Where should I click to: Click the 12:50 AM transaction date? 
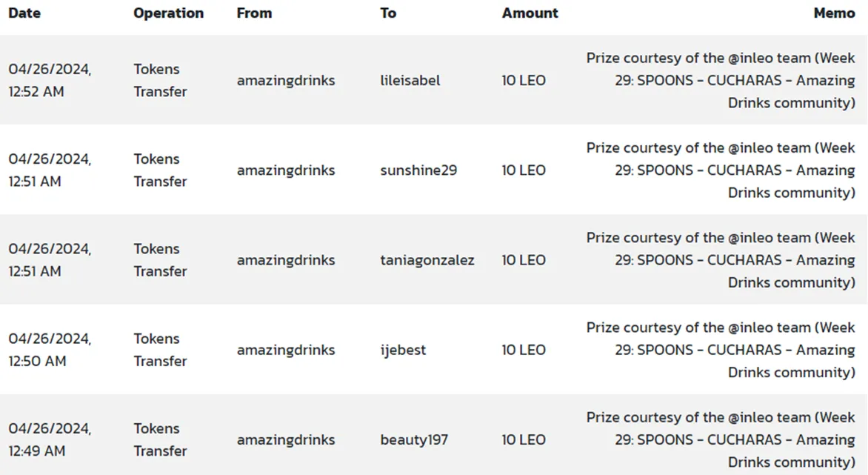pos(50,350)
